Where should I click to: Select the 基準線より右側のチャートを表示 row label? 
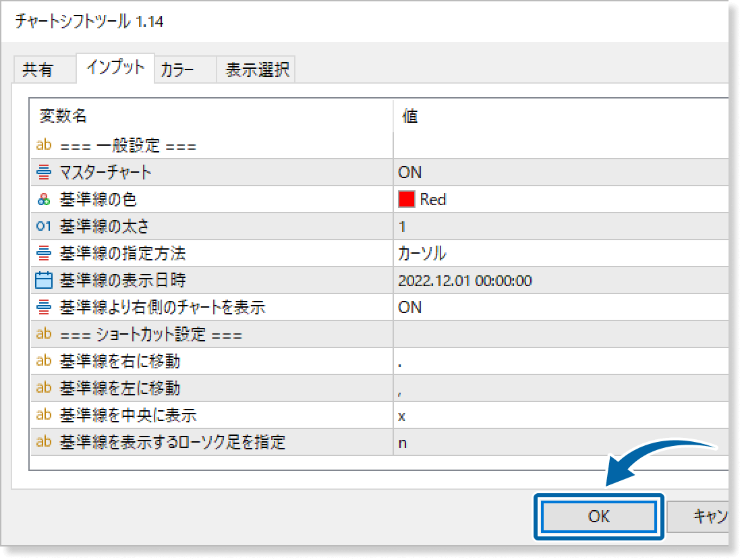point(163,307)
